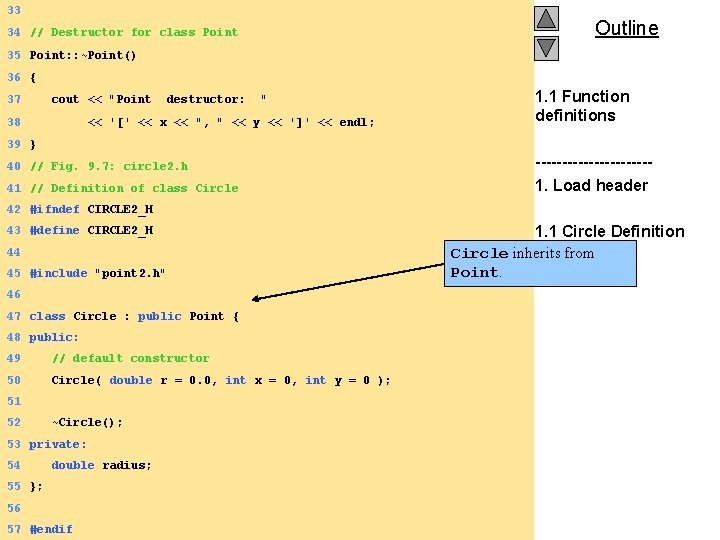This screenshot has width=720, height=540.
Task: Click 'class Circle : public Point {' line
Action: coord(134,316)
